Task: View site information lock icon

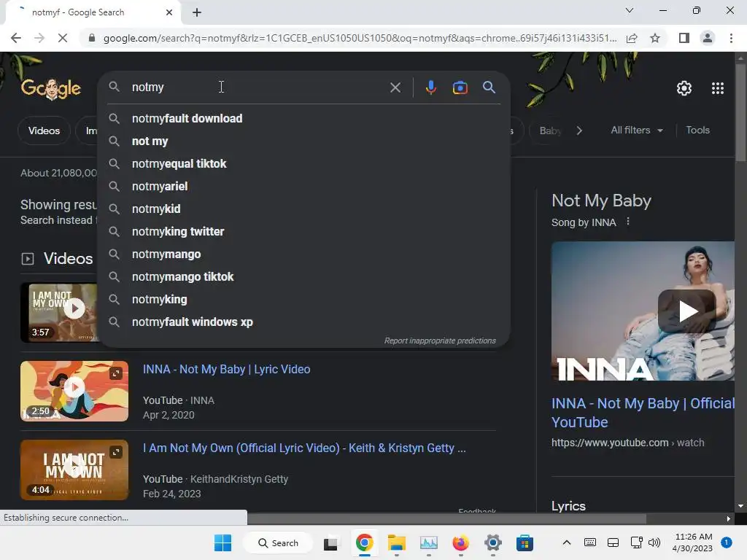Action: pyautogui.click(x=91, y=38)
